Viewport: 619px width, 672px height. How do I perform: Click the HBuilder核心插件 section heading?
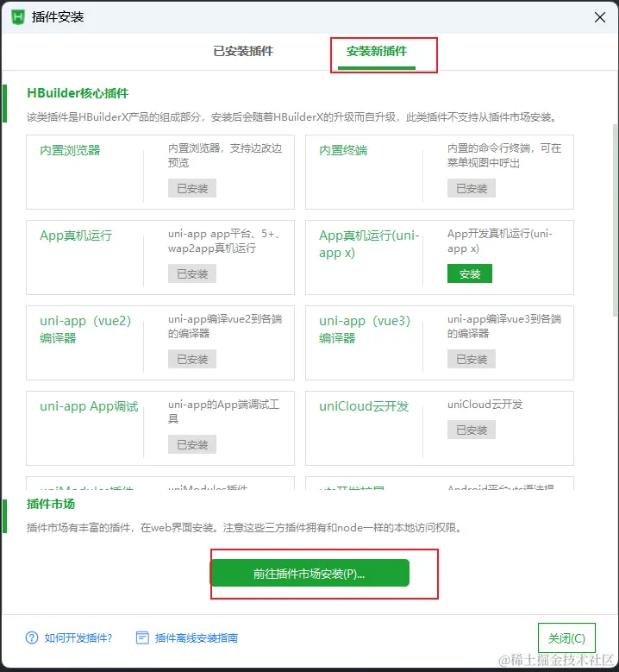pyautogui.click(x=78, y=93)
